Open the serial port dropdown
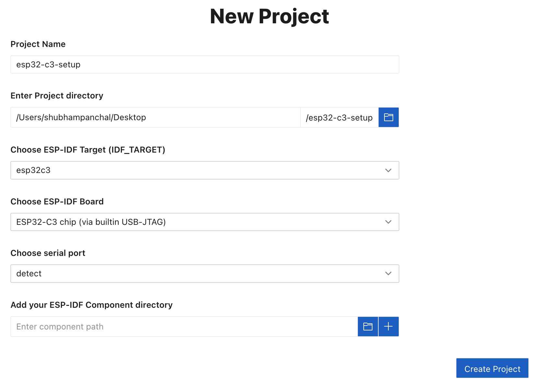This screenshot has width=542, height=392. 204,274
